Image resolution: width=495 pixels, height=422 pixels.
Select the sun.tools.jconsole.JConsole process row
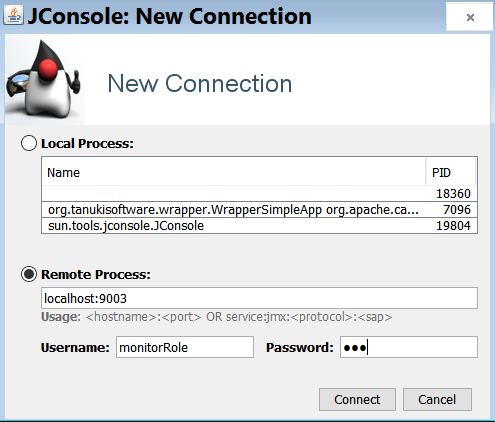tap(259, 226)
